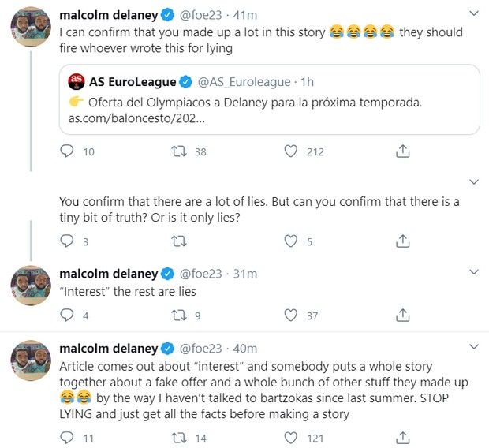Viewport: 489px width, 448px height.
Task: Open chevron menu on the 31m tweet
Action: point(474,272)
